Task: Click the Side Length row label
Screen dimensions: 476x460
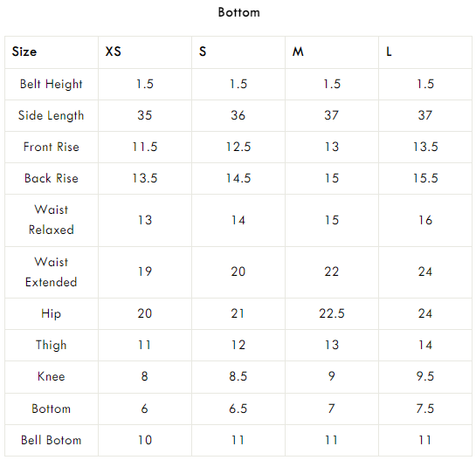Action: [x=51, y=115]
